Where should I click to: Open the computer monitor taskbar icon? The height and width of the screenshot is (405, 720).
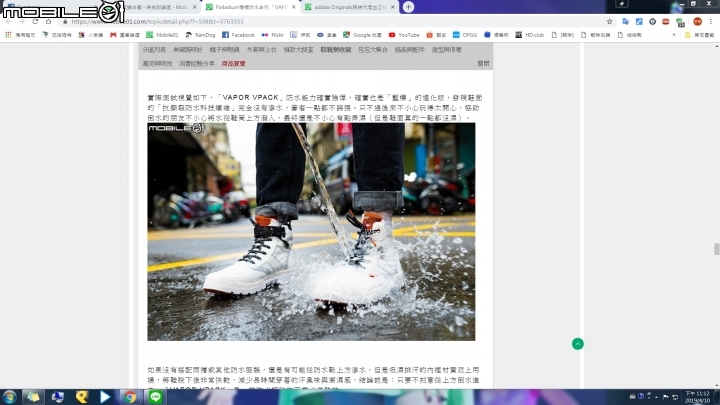coord(57,397)
